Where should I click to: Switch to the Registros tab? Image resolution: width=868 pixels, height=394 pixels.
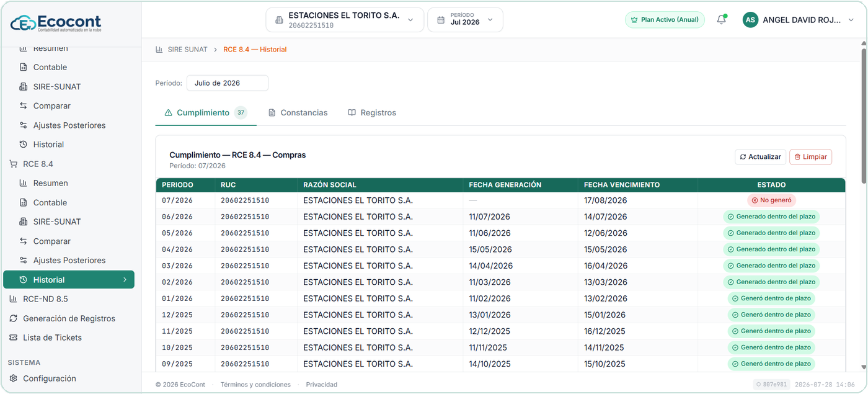click(x=372, y=113)
